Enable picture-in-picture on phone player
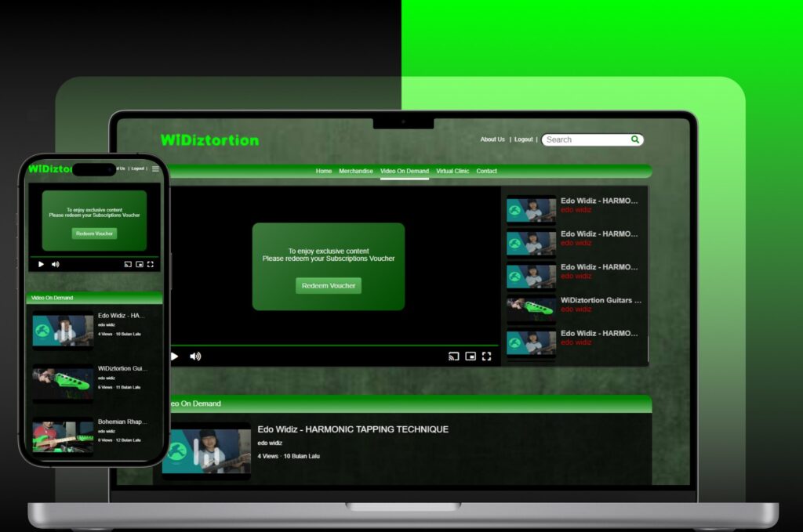Viewport: 803px width, 532px height. pos(140,265)
